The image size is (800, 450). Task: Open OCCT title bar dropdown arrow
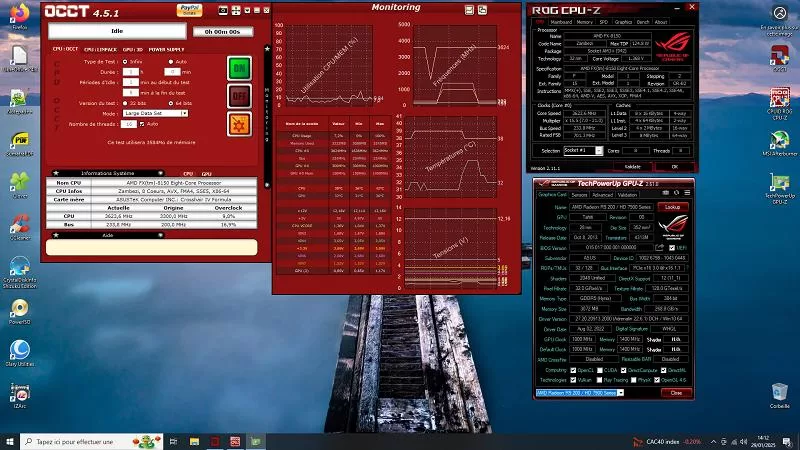pos(247,11)
